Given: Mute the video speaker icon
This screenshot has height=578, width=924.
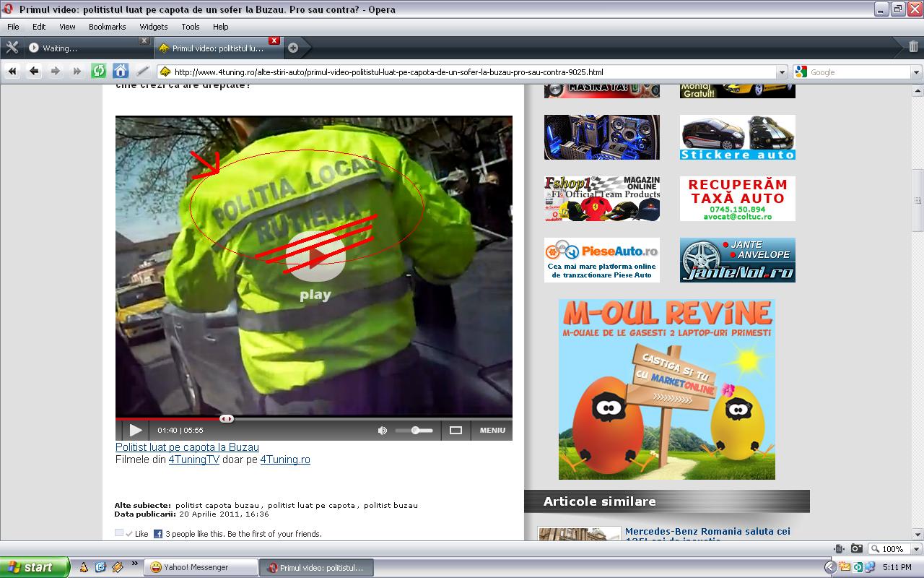Looking at the screenshot, I should pyautogui.click(x=382, y=431).
